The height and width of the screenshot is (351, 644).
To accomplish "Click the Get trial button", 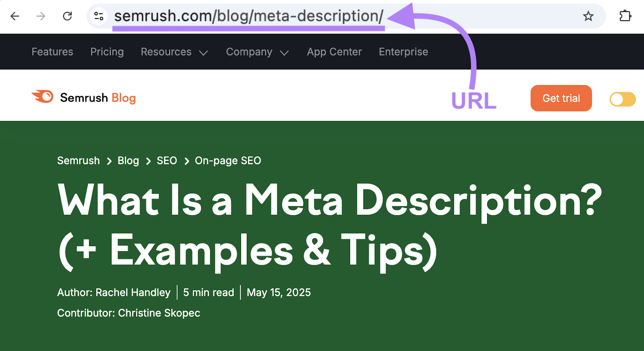I will pyautogui.click(x=561, y=98).
